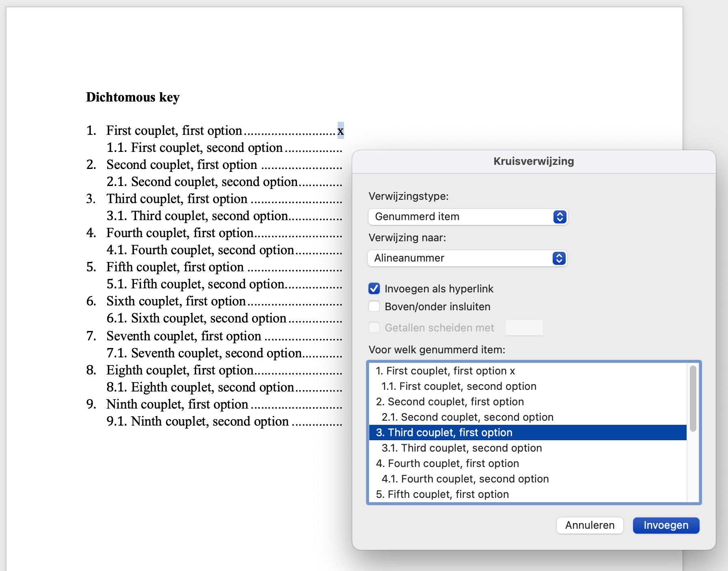This screenshot has width=728, height=571.
Task: Select highlighted '3. Third couplet, first option'
Action: [444, 433]
